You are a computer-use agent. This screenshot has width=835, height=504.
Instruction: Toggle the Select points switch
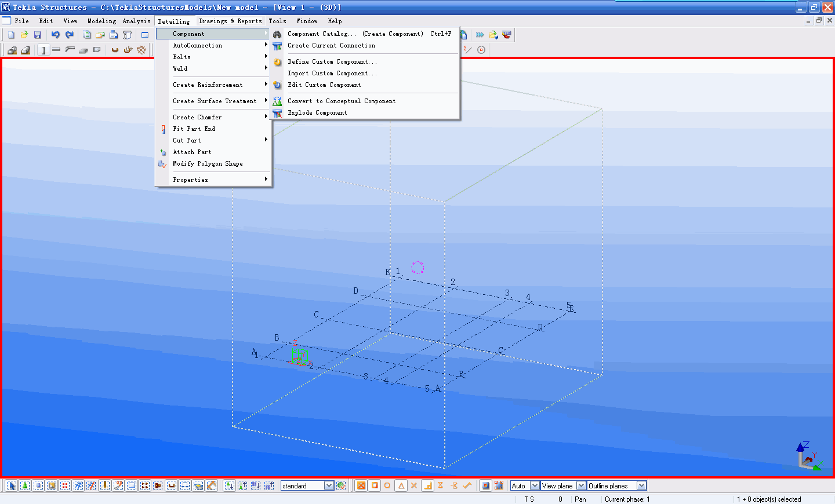[x=65, y=485]
